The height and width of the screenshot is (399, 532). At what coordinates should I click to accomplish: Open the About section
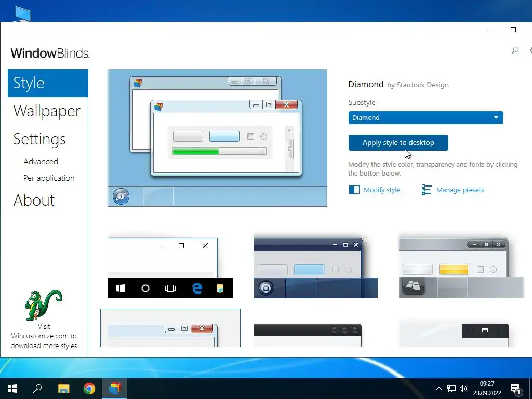tap(34, 200)
